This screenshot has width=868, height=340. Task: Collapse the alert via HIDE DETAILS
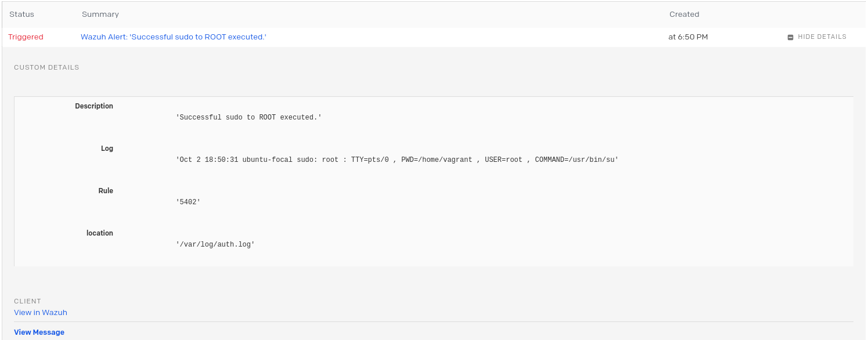click(x=822, y=37)
